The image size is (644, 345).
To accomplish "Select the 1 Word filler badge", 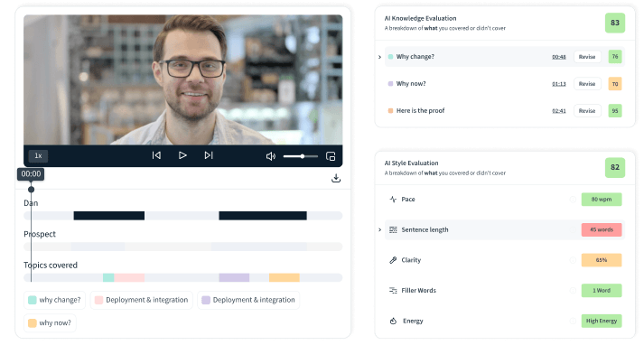I will [602, 291].
